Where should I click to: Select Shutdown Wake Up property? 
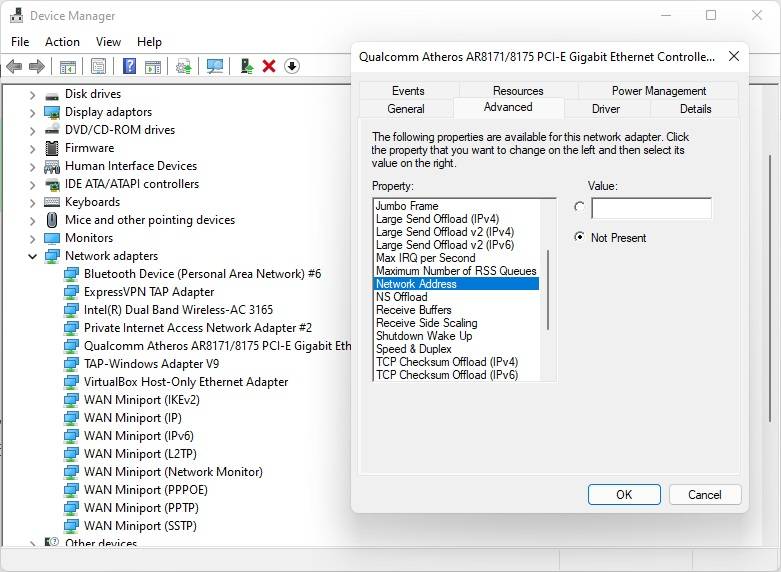[424, 336]
